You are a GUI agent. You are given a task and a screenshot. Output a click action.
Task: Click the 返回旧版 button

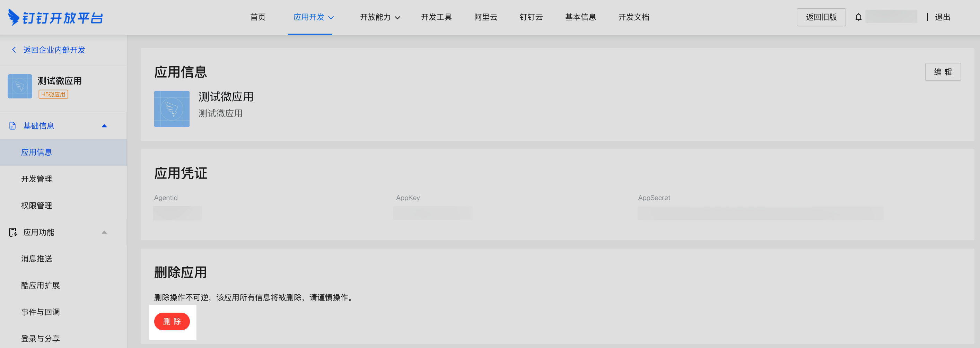click(x=821, y=17)
